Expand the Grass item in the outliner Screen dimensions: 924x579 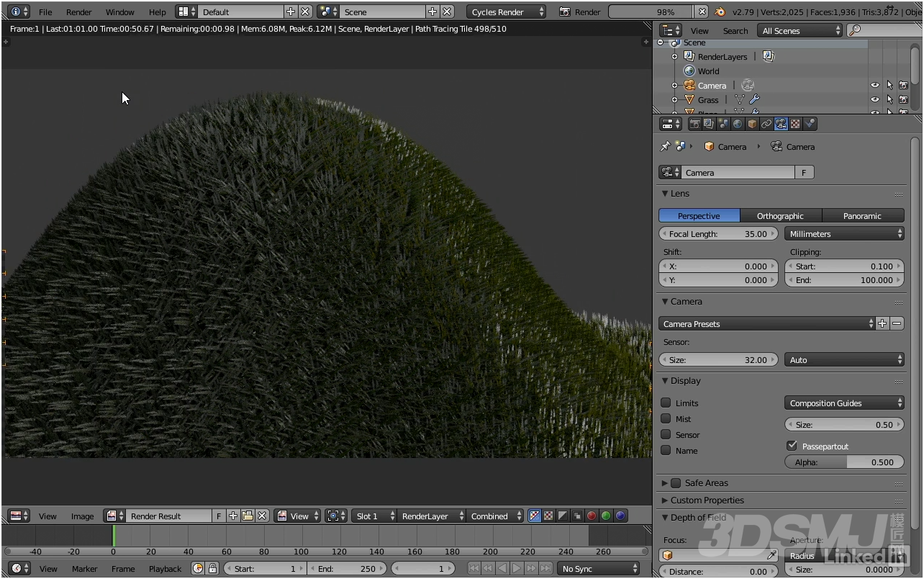674,99
